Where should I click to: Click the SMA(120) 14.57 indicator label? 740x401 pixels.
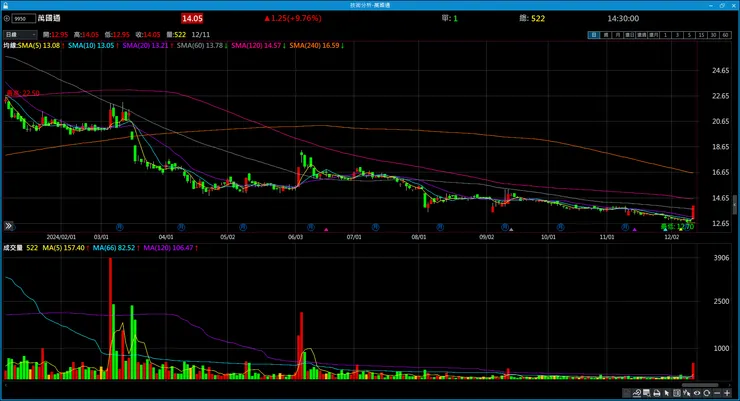click(256, 45)
